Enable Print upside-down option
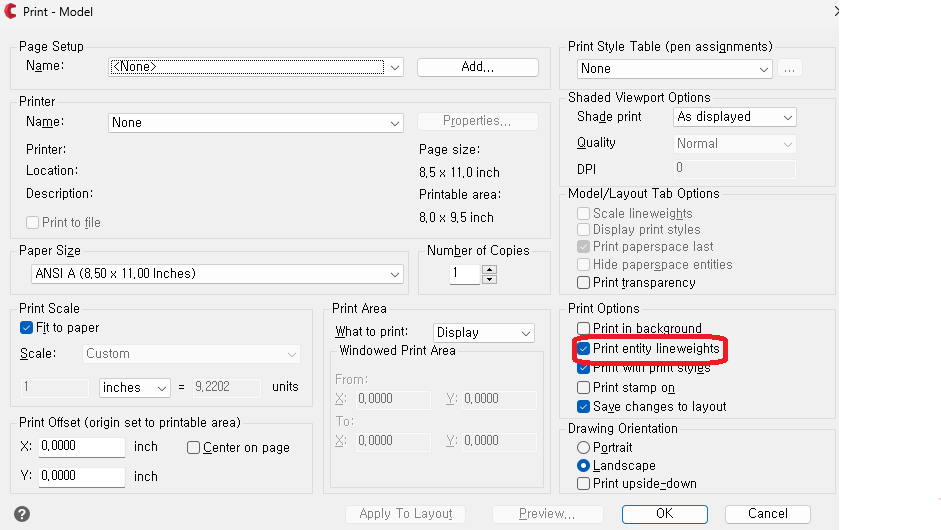The width and height of the screenshot is (941, 530). click(x=584, y=483)
